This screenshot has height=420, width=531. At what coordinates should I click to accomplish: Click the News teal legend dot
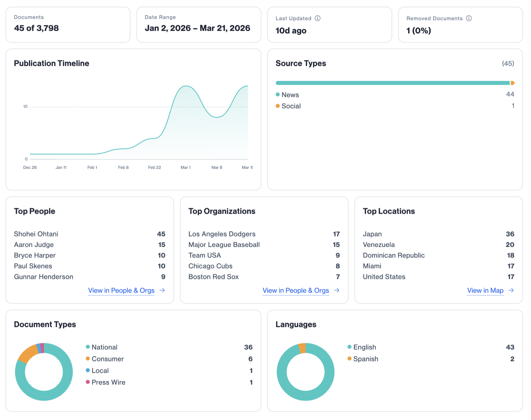tap(278, 94)
